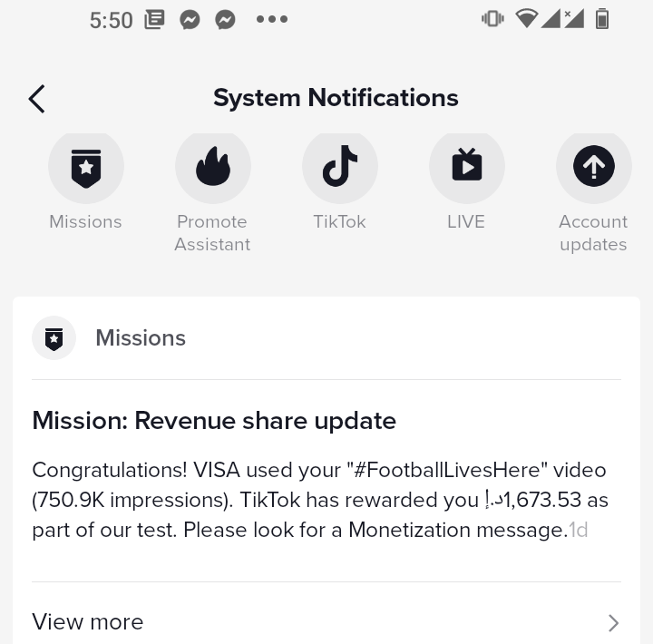Select the LIVE TV icon category
This screenshot has height=644, width=653.
click(467, 167)
